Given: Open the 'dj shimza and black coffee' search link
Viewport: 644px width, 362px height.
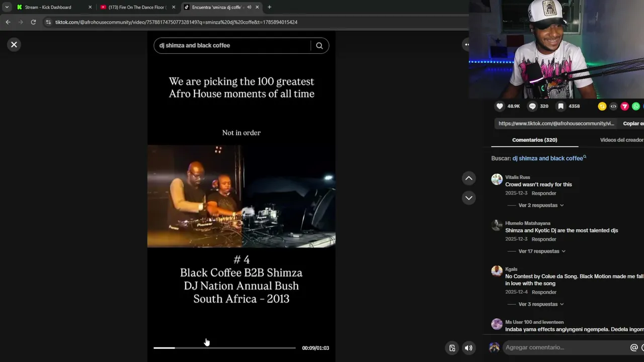Looking at the screenshot, I should coord(549,158).
